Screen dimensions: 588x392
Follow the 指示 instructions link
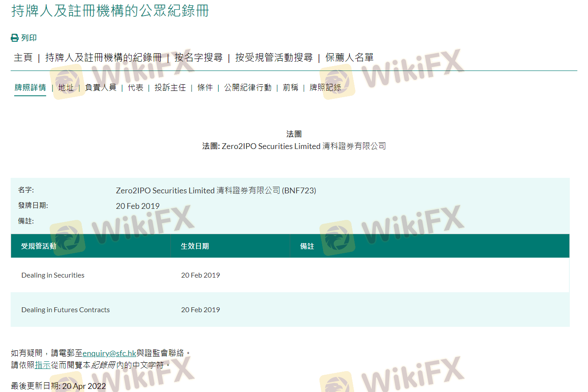point(43,365)
